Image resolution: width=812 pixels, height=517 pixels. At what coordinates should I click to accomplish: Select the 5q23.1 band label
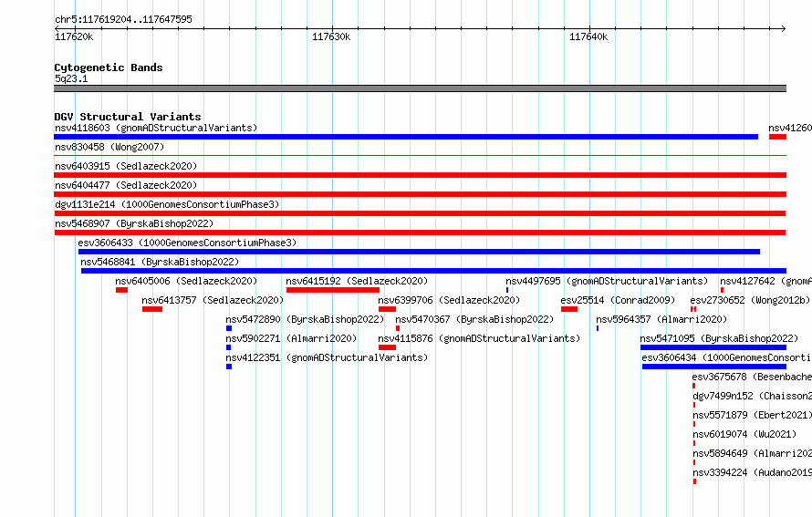click(x=71, y=78)
